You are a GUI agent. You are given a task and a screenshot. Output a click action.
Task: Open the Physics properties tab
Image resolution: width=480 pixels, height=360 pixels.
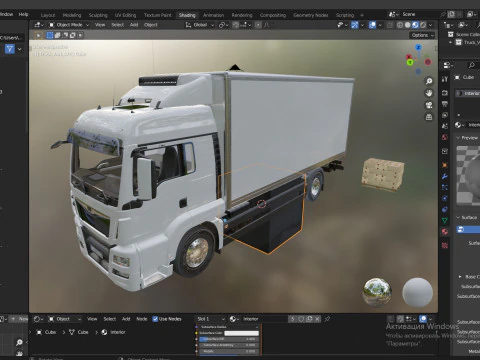coord(445,198)
